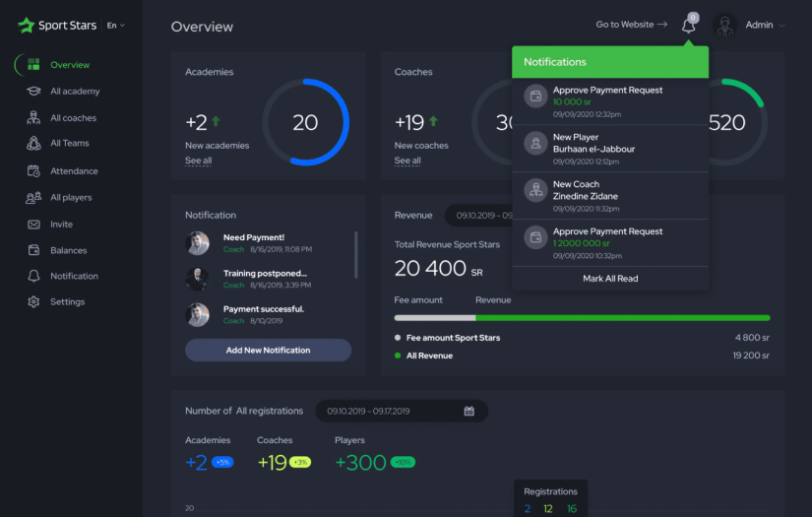Click wallet icon of 10 000 sr request
This screenshot has height=517, width=812.
[536, 97]
